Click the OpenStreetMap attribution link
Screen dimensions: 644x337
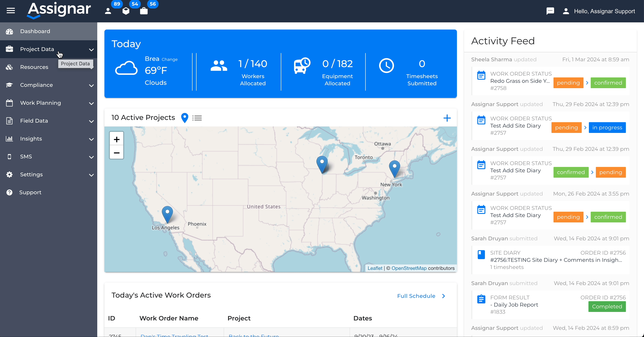(x=409, y=268)
